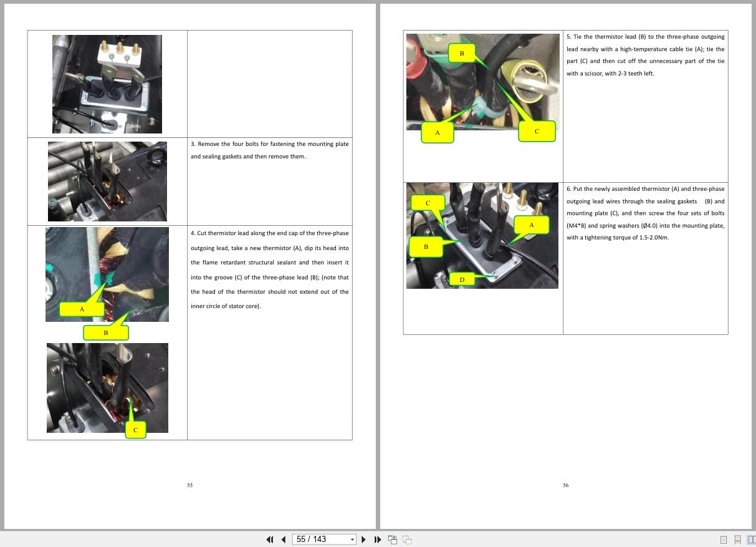
Task: Click text "inner circle of stator core)."
Action: click(226, 306)
